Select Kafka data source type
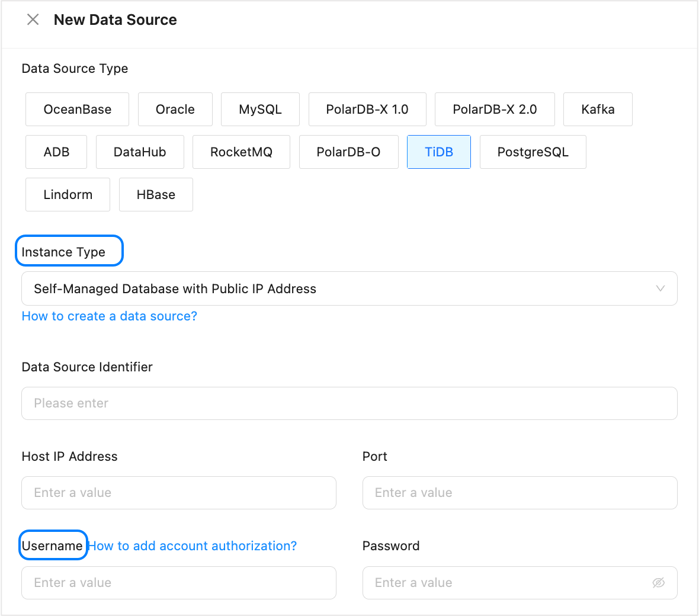 click(x=598, y=109)
